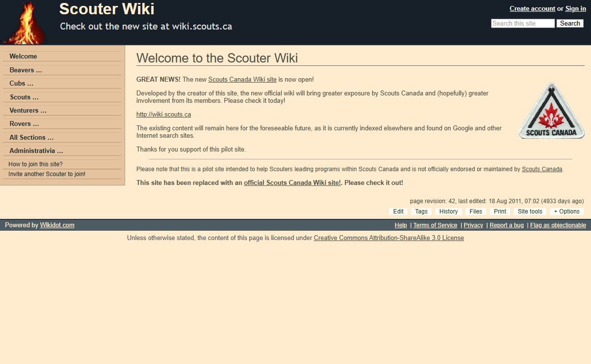Expand the Scouts sidebar menu
The image size is (591, 364).
pyautogui.click(x=62, y=97)
